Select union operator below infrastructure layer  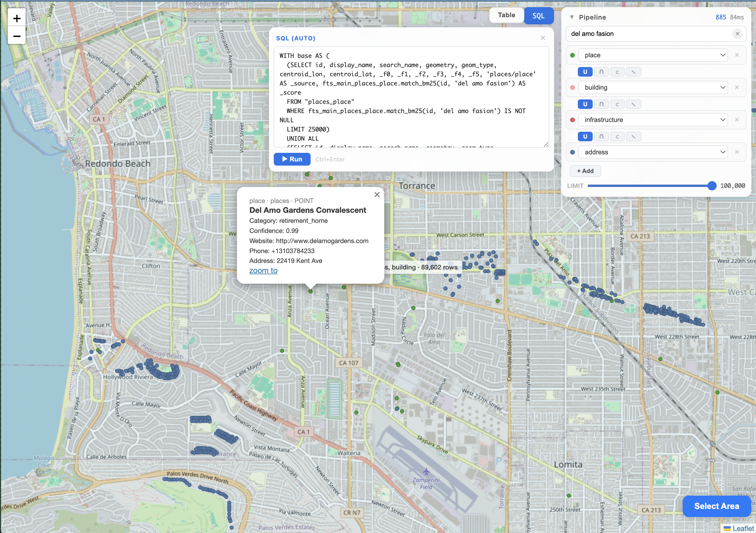[585, 137]
